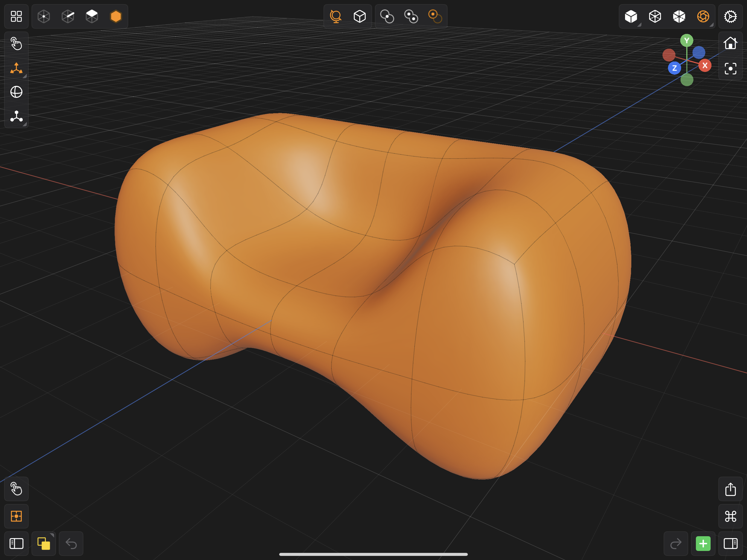Viewport: 747px width, 560px height.
Task: Toggle the orange aperture render icon
Action: pos(703,16)
